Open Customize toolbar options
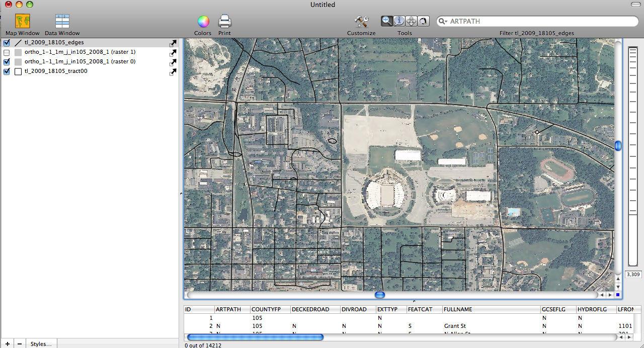Screen dimensions: 644x348 coord(361,22)
